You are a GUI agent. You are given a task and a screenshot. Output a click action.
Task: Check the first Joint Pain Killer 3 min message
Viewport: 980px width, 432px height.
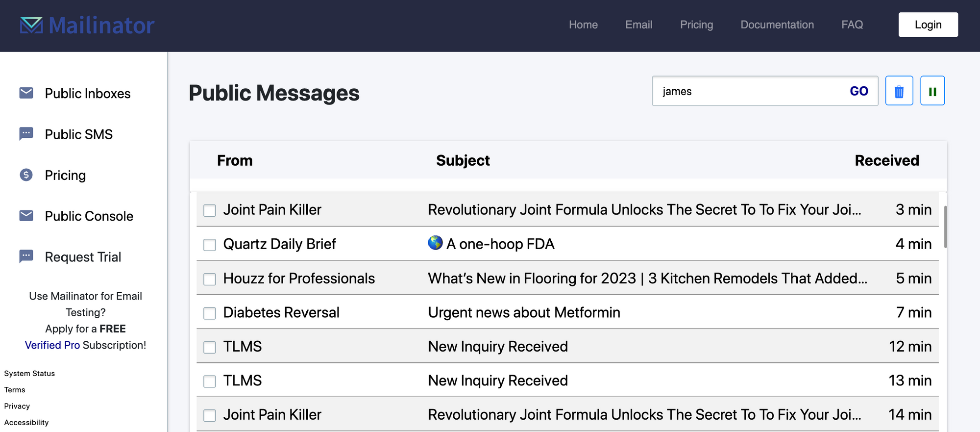pyautogui.click(x=210, y=210)
